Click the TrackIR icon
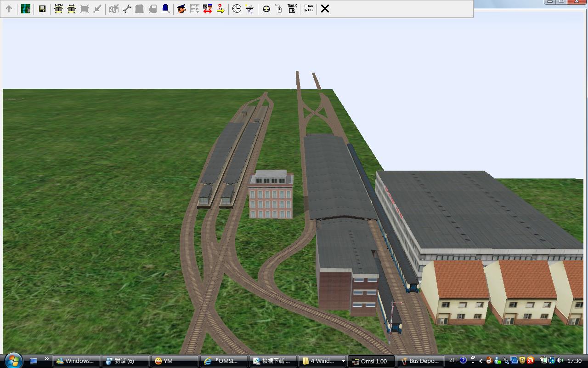Screen dimensions: 588x368 292,9
